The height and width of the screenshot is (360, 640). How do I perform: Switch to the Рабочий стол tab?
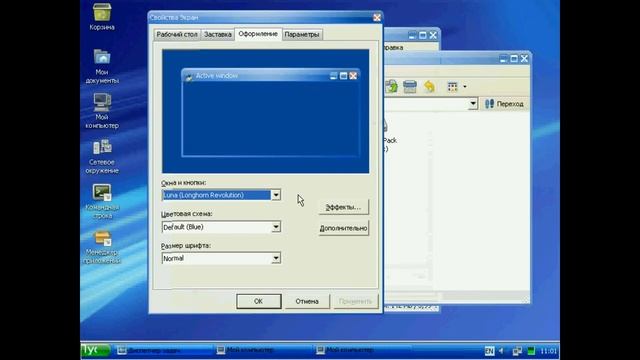click(177, 35)
